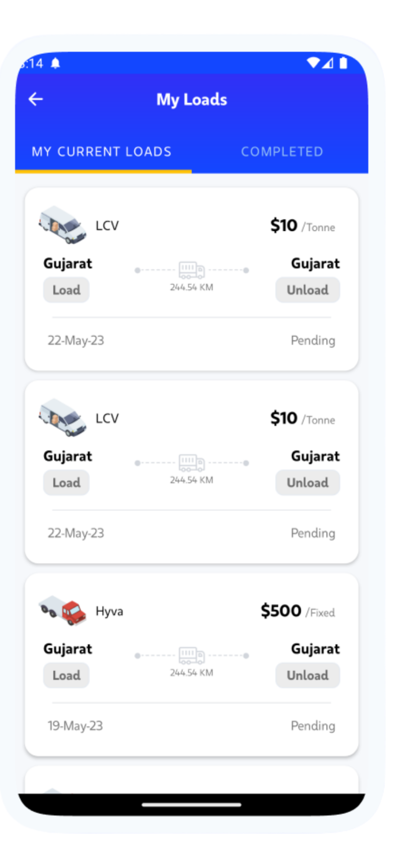Tap the battery icon in status bar
Viewport: 401px width, 868px height.
coord(343,63)
